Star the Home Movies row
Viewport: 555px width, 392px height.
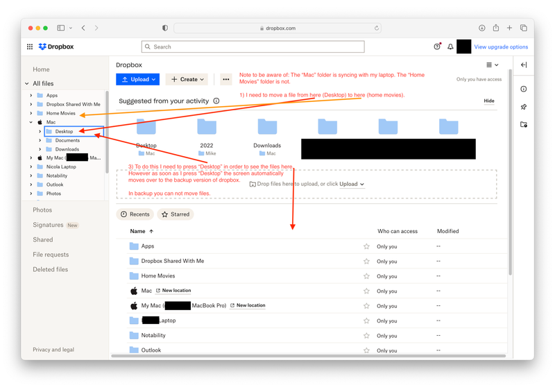coord(366,276)
